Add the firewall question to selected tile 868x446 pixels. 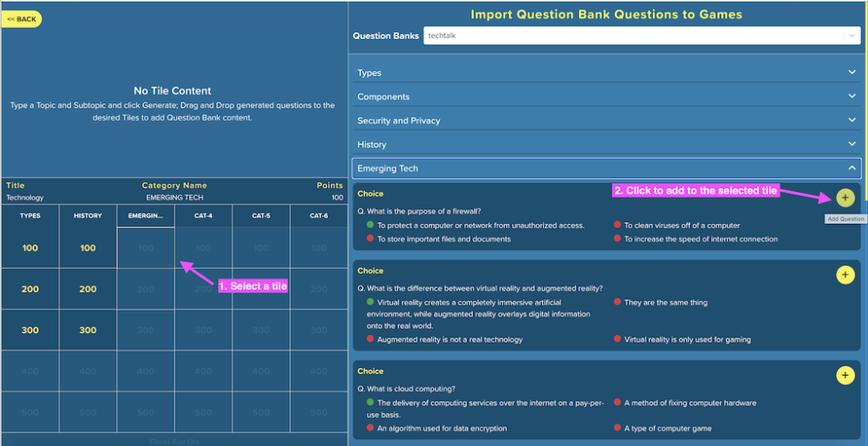click(845, 197)
